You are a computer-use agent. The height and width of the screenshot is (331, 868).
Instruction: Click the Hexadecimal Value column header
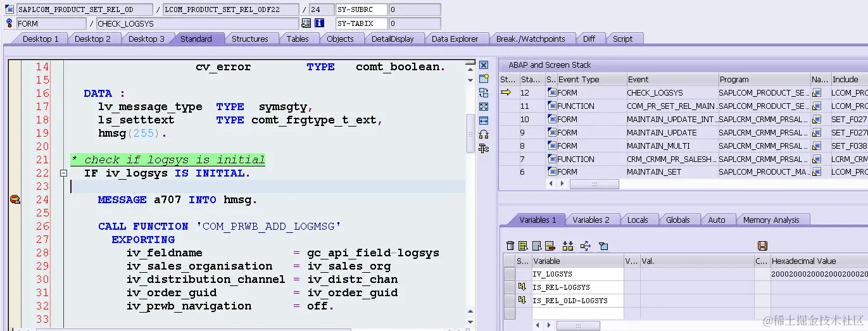[x=819, y=261]
